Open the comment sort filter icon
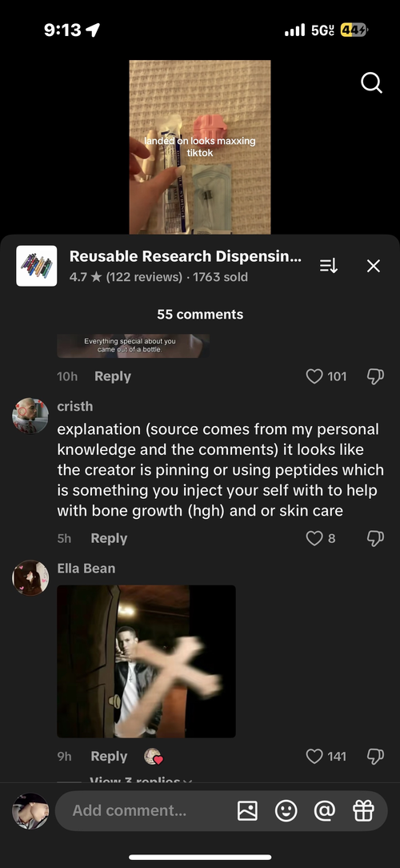 [329, 266]
